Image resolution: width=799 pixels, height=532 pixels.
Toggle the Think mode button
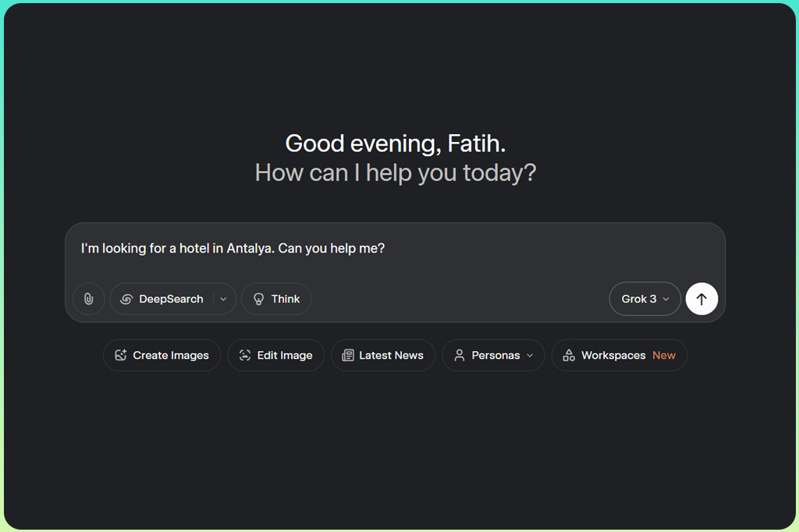pyautogui.click(x=276, y=299)
